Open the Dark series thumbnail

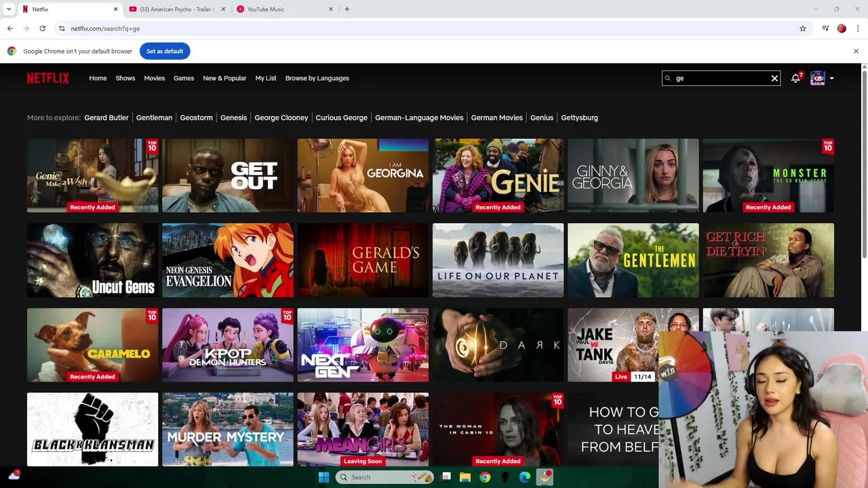click(498, 345)
